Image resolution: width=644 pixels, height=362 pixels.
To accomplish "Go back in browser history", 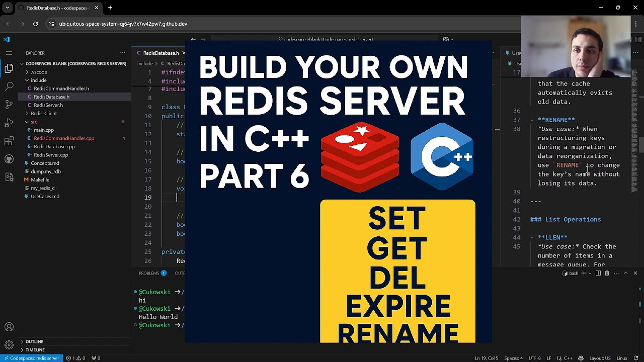I will click(x=9, y=24).
